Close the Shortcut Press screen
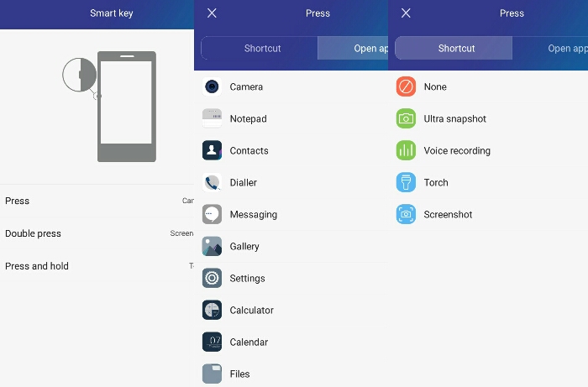 [406, 13]
